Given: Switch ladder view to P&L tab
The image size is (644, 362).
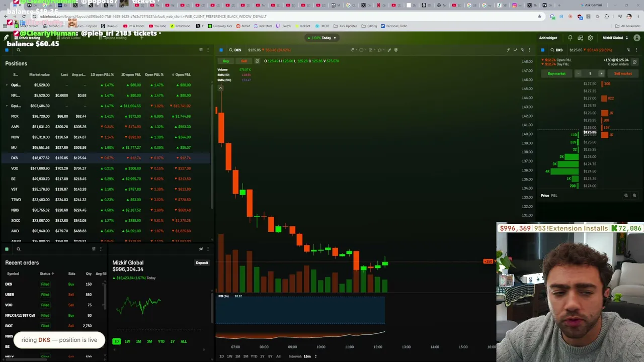Looking at the screenshot, I should point(554,196).
